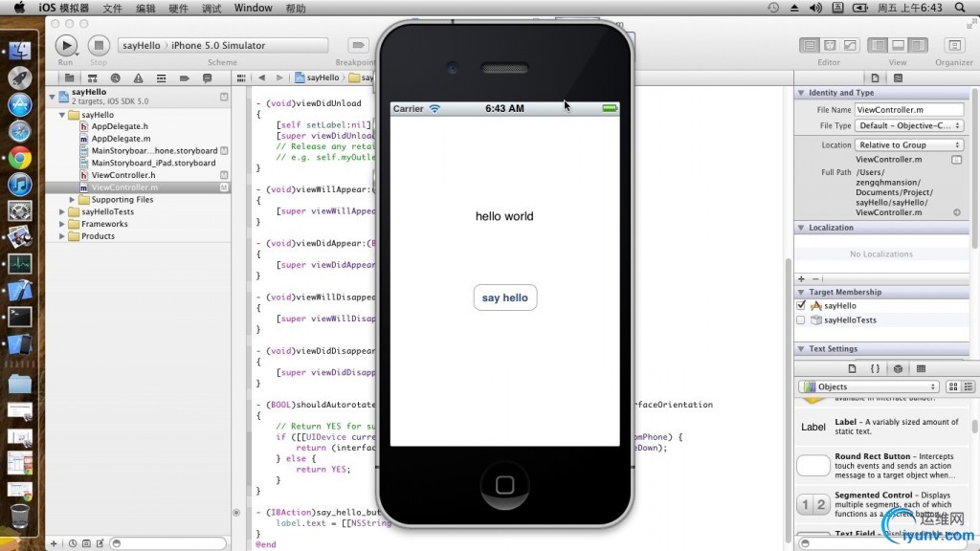Open the related files grid icon in jump bar
The image size is (980, 551).
(241, 78)
